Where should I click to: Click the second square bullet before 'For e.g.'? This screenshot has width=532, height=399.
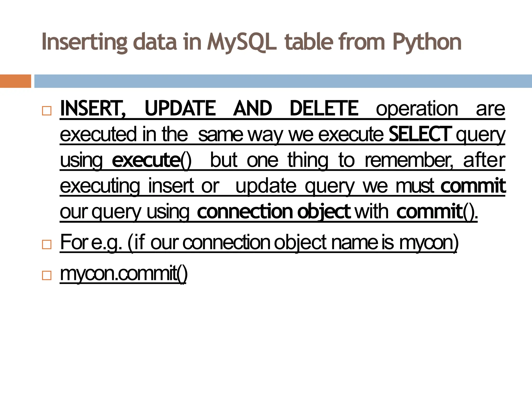tap(46, 245)
